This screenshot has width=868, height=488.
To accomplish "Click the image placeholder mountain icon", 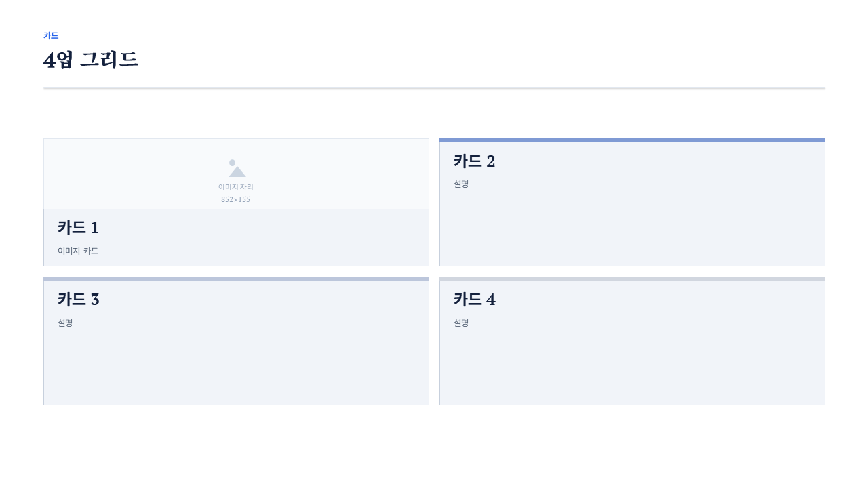I will [x=237, y=168].
